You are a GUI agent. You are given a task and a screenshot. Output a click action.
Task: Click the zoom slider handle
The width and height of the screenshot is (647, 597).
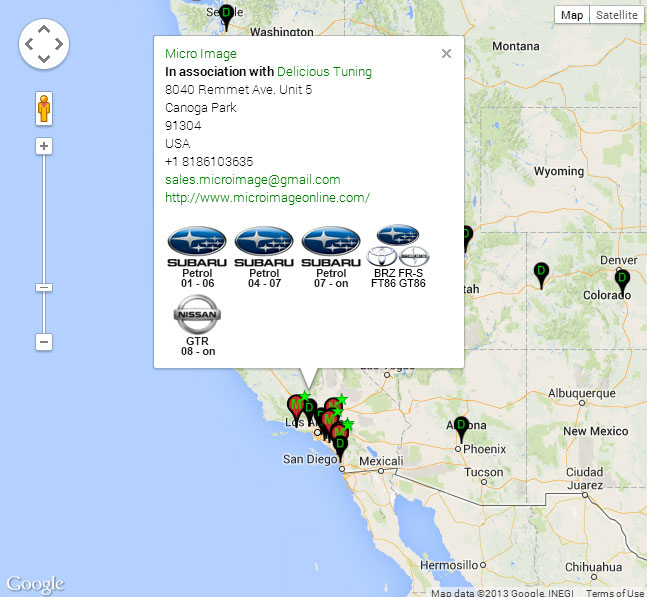(44, 287)
